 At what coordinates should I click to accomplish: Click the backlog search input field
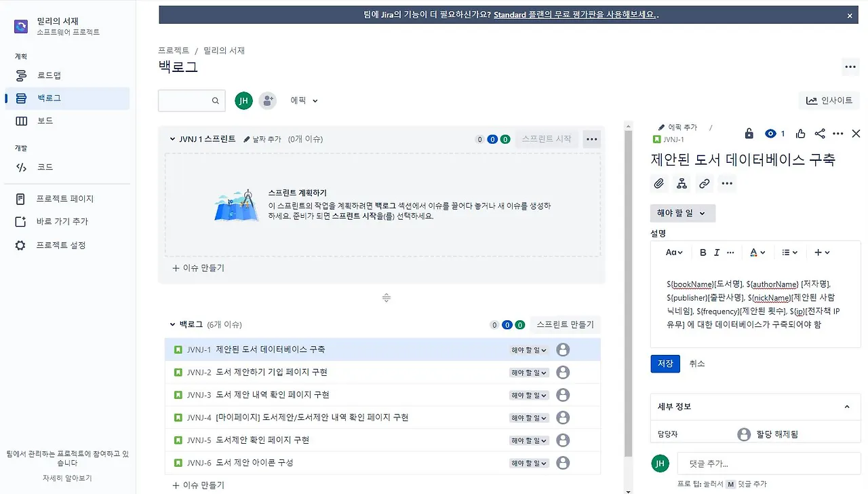pyautogui.click(x=191, y=100)
